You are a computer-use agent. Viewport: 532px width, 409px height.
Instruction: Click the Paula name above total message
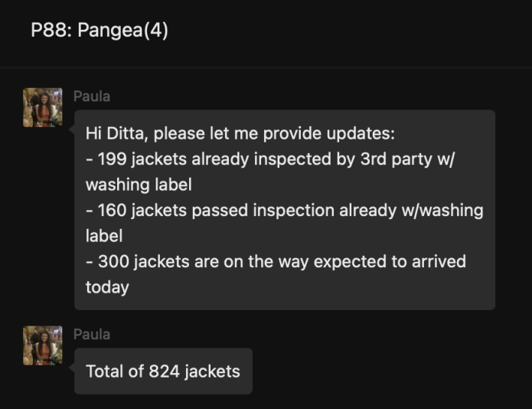pos(92,334)
